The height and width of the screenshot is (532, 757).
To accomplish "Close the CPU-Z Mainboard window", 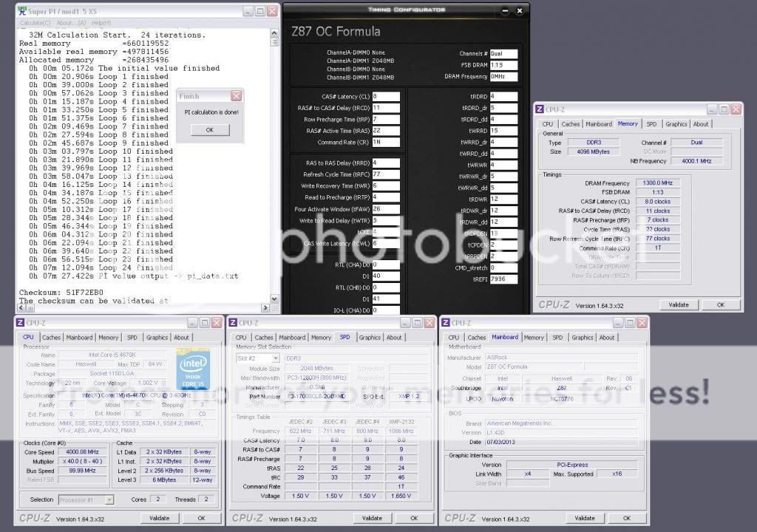I will point(642,323).
